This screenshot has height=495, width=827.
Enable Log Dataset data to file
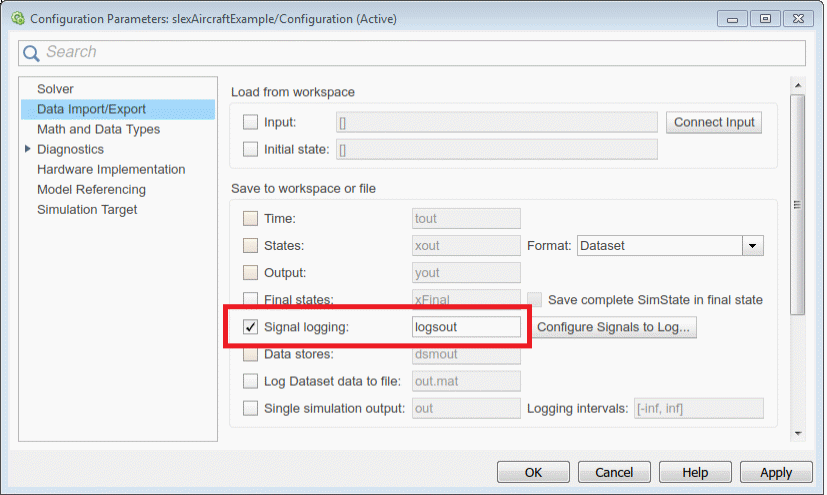point(250,381)
